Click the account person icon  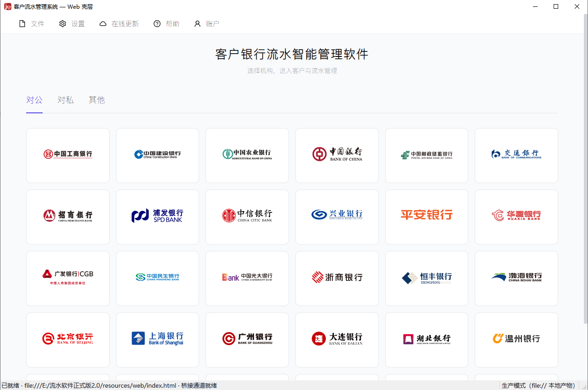[197, 24]
